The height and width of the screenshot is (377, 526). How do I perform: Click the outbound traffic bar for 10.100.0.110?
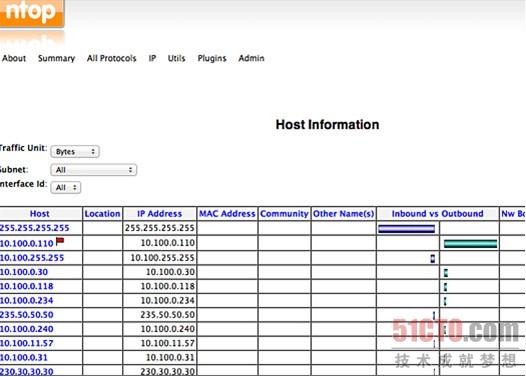click(x=470, y=244)
